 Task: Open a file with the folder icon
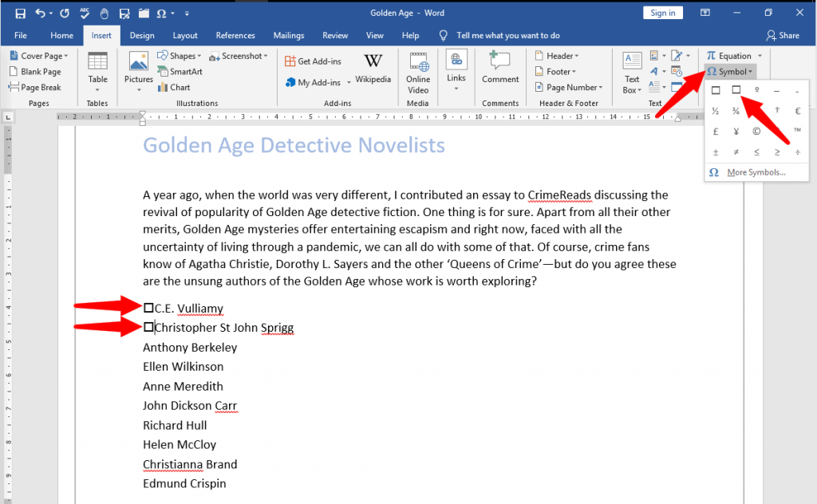point(144,14)
